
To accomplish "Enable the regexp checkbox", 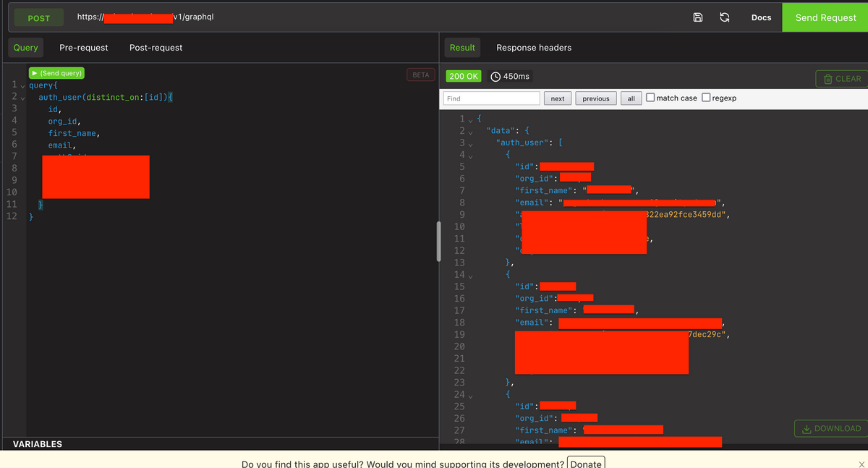I will pos(706,98).
